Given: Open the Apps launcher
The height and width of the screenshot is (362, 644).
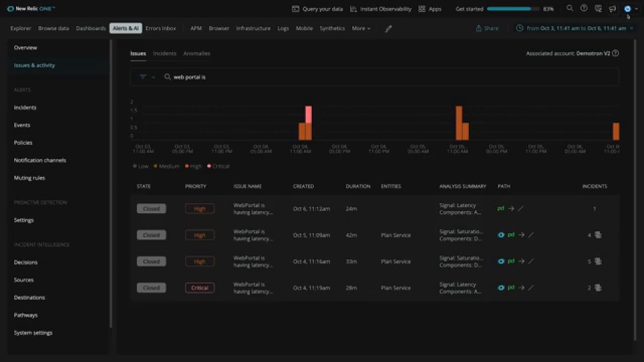Looking at the screenshot, I should tap(429, 9).
